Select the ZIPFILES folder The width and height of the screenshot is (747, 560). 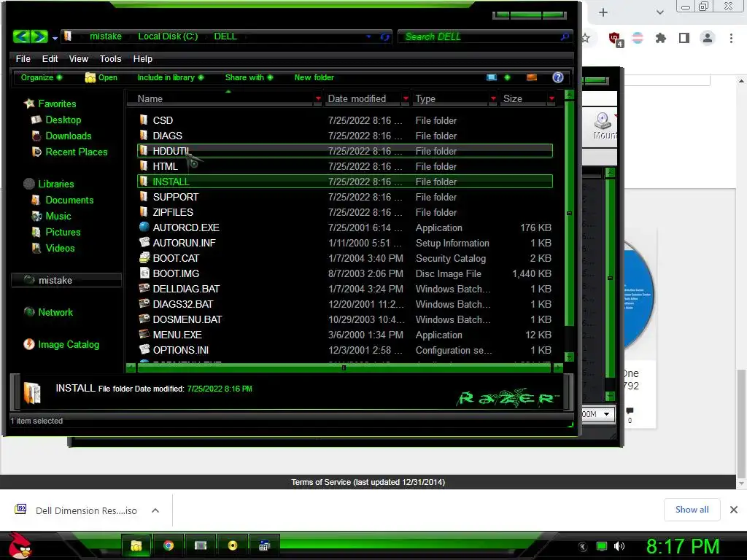click(x=345, y=212)
